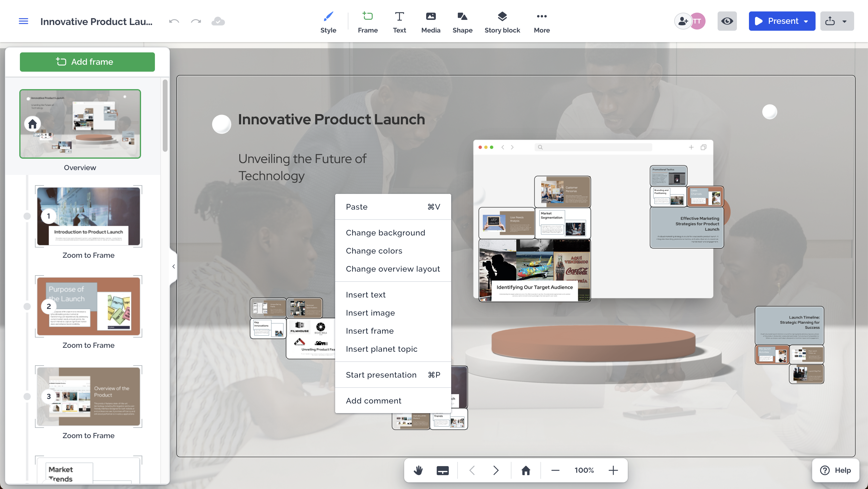Click the Innovative Product Launch title text
Screen dimensions: 868x489
pyautogui.click(x=332, y=120)
